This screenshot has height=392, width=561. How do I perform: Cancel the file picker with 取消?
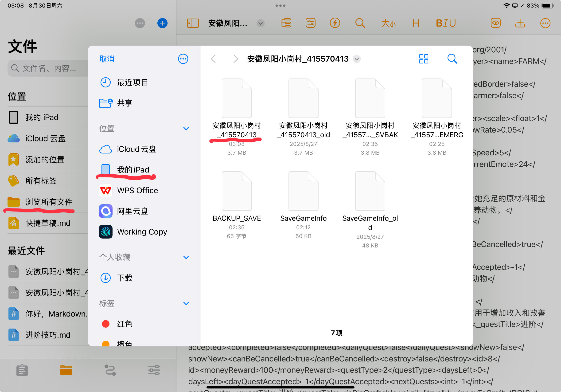[x=107, y=59]
